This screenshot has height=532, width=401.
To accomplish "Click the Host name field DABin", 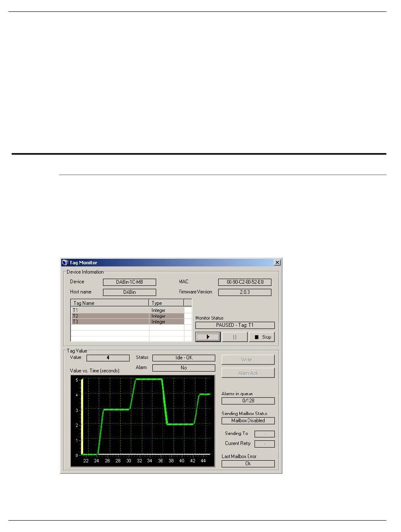I will tap(130, 292).
